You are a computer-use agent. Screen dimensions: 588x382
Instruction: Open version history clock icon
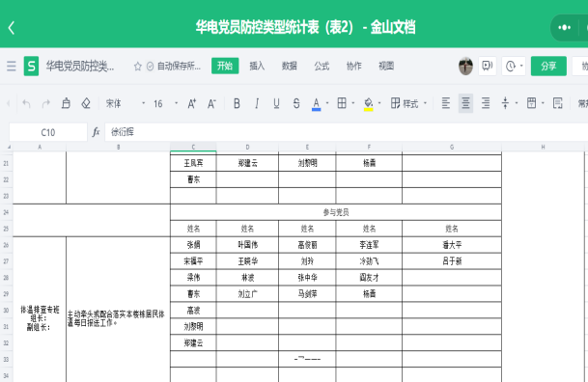[511, 67]
